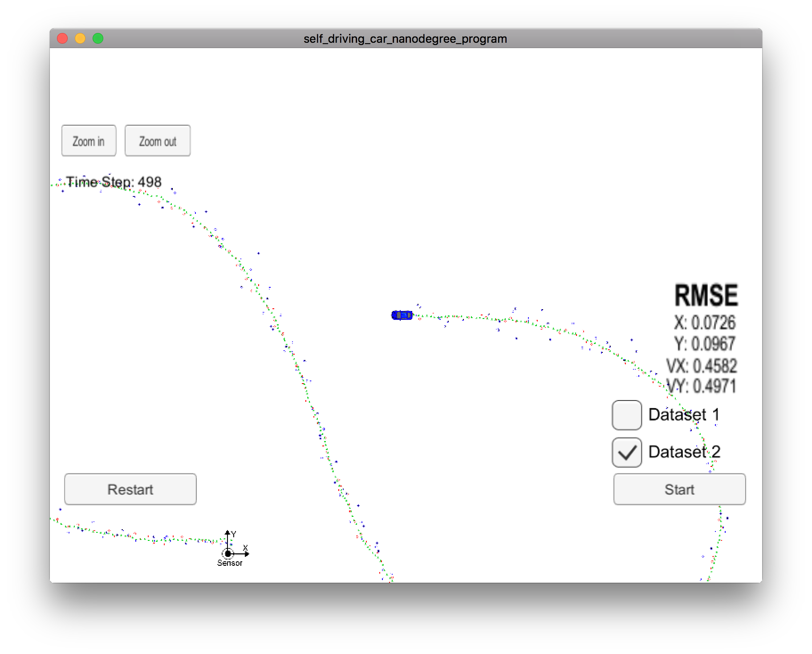This screenshot has height=654, width=812.
Task: Select the Y: 0.0967 RMSE value
Action: (705, 343)
